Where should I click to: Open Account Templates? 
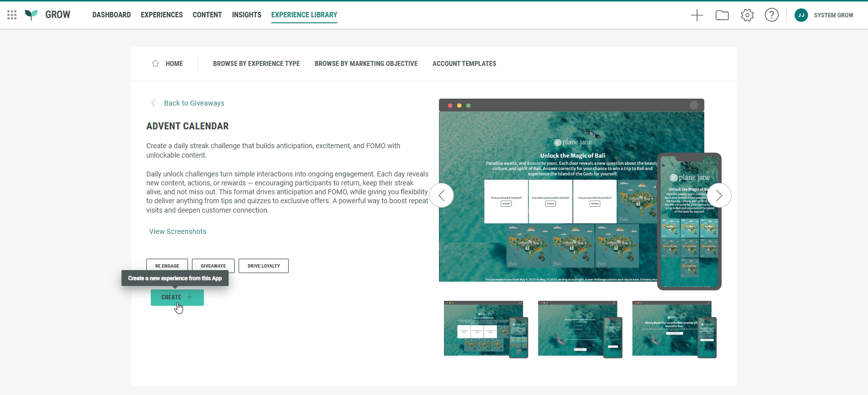click(x=464, y=63)
